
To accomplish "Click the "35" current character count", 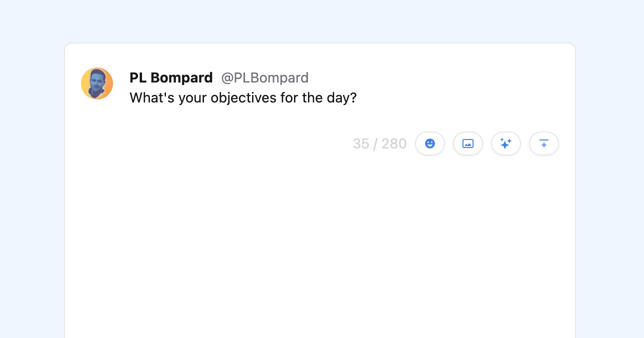I will 361,144.
